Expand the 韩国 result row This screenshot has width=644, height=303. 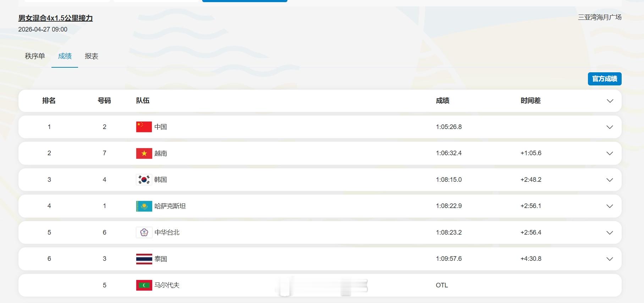click(x=610, y=180)
